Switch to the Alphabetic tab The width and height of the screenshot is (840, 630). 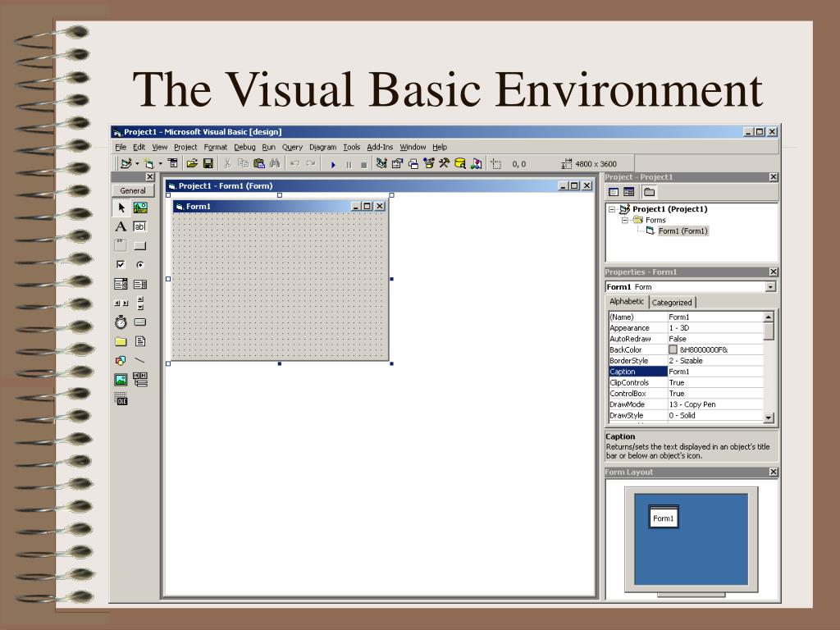click(627, 302)
